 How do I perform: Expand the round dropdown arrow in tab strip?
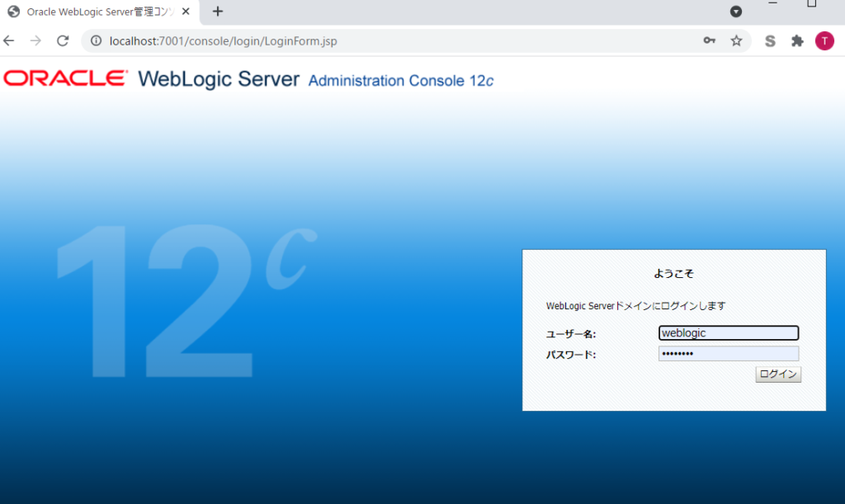pyautogui.click(x=736, y=12)
